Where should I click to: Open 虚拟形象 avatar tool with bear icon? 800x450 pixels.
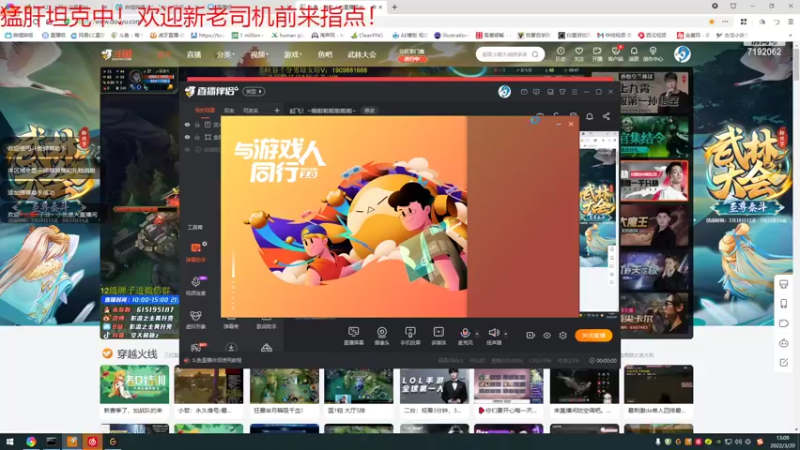(x=196, y=319)
